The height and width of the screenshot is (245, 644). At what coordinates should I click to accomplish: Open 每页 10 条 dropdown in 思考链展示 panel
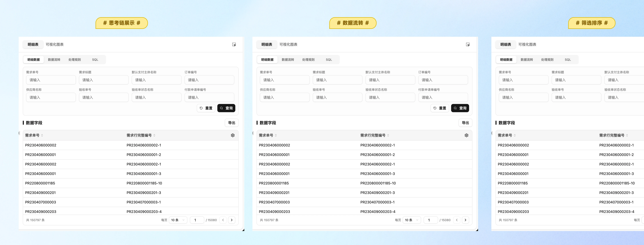178,220
